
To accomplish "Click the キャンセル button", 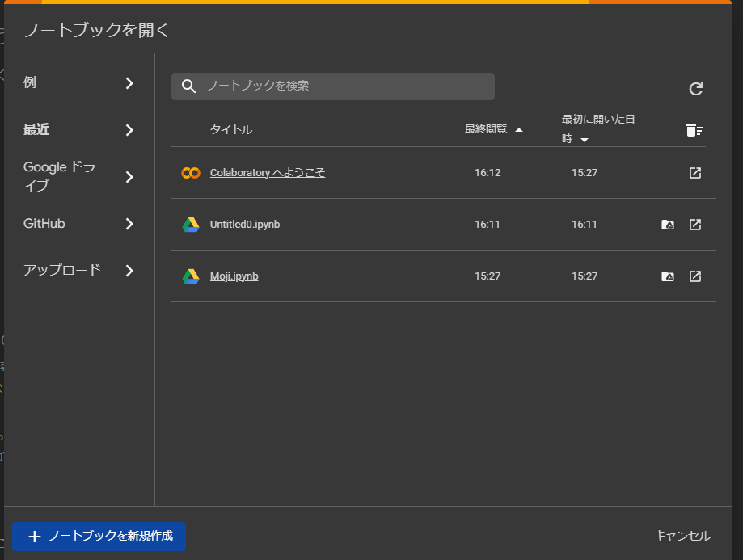I will (682, 536).
